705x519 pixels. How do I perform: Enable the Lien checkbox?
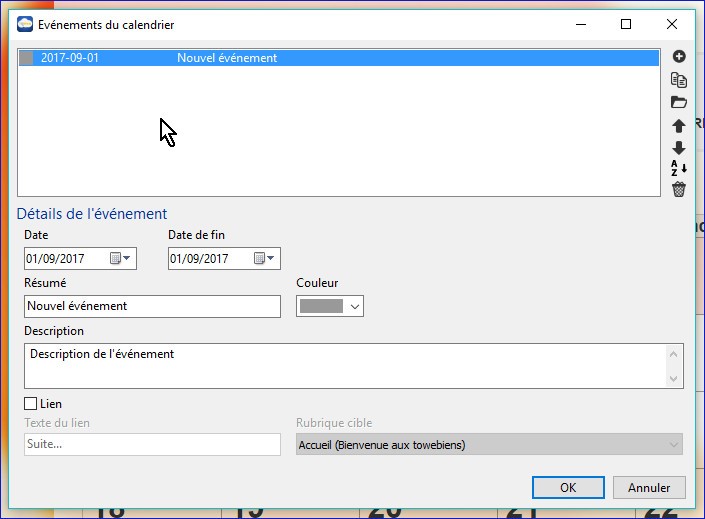[x=31, y=404]
